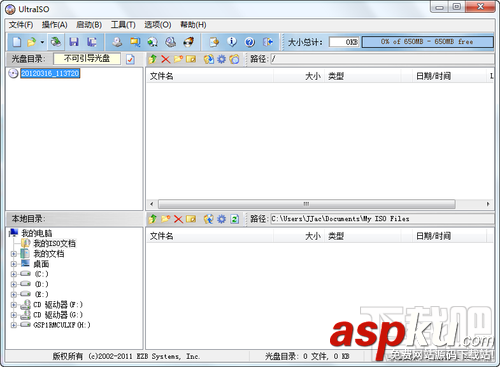Click the add-to-image icon in local directory toolbar

click(x=209, y=219)
